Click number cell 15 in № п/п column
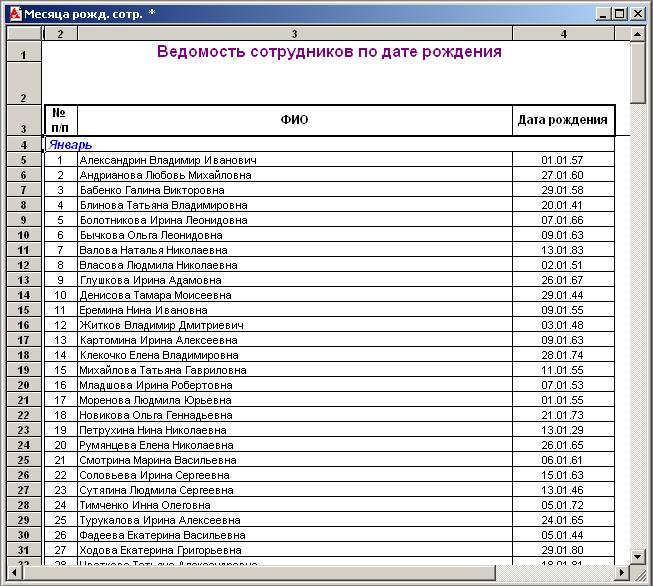The image size is (653, 586). pos(60,370)
